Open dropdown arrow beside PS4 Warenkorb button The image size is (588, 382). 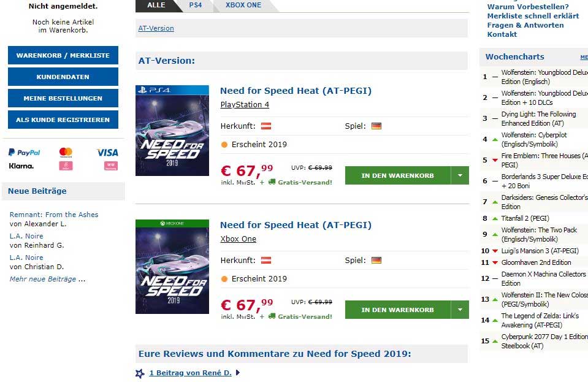(460, 175)
